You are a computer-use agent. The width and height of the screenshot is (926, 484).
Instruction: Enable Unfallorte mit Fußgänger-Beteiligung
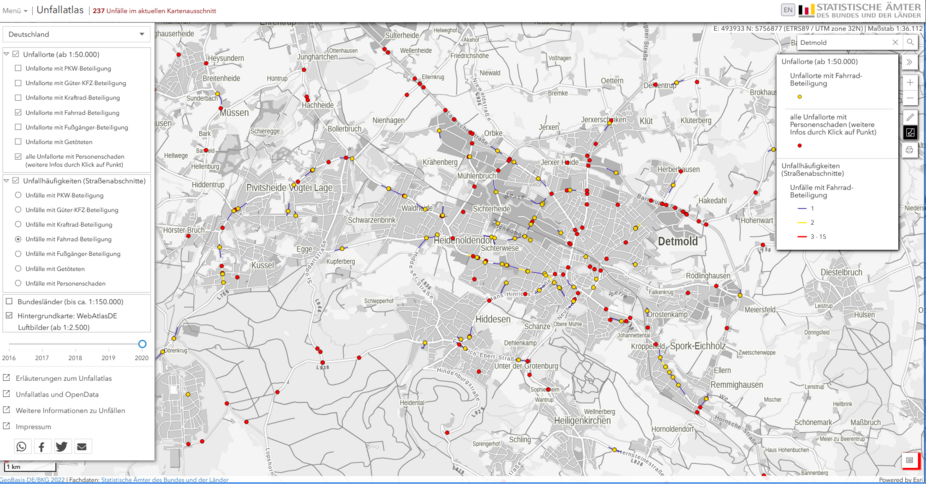pyautogui.click(x=18, y=127)
